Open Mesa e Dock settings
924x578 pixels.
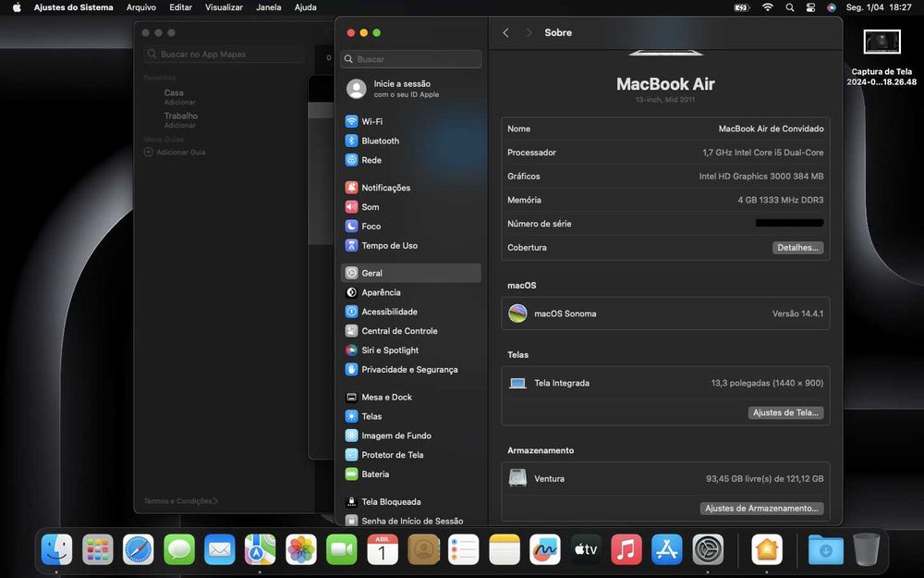click(411, 397)
